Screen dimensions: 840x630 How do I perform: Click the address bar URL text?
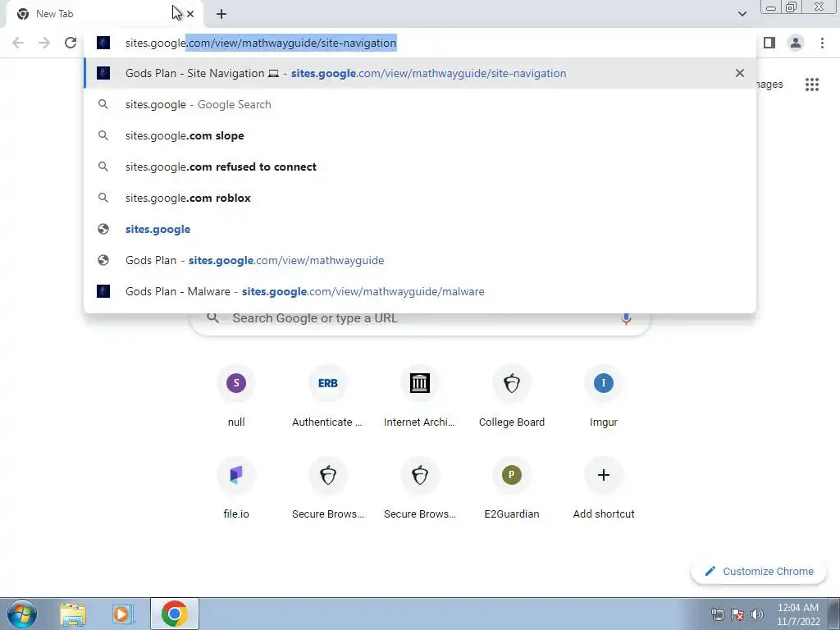(x=261, y=43)
